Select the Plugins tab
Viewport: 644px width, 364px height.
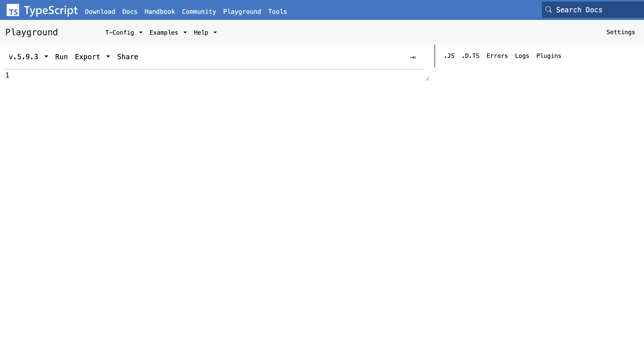pyautogui.click(x=548, y=56)
